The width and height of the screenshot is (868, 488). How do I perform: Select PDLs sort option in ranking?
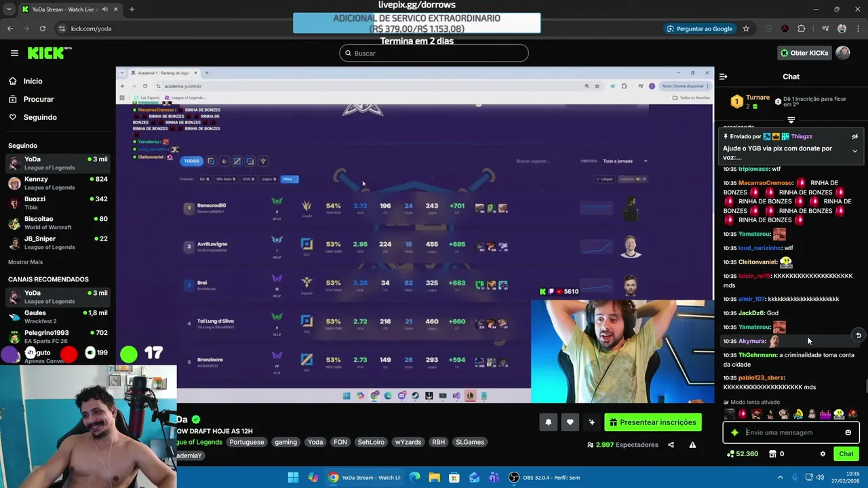tap(288, 179)
